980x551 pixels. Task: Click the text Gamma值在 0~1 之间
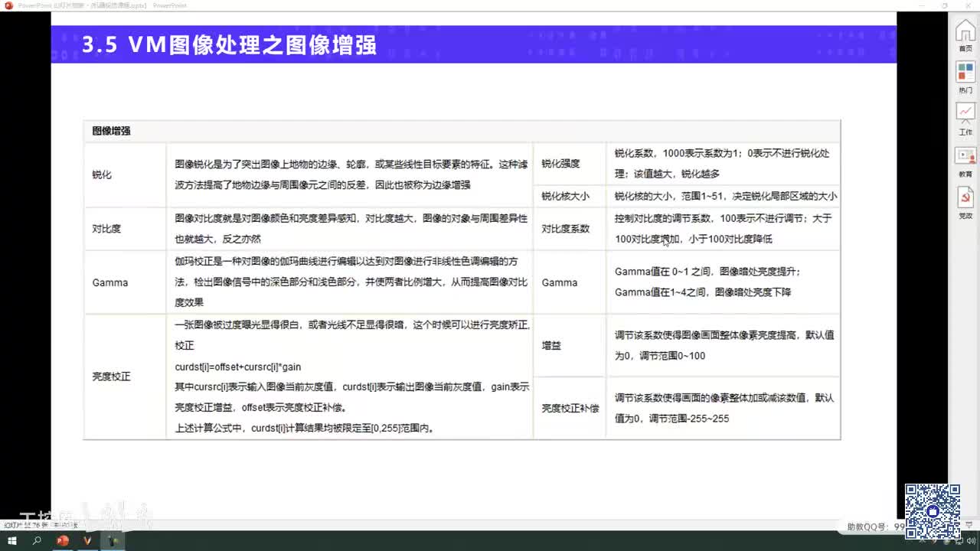pyautogui.click(x=664, y=272)
